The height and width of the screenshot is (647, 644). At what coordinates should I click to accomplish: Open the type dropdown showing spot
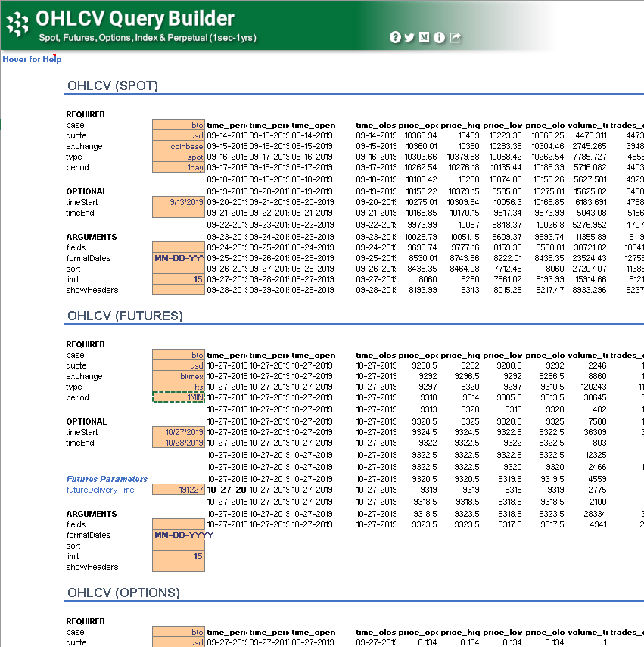click(179, 157)
